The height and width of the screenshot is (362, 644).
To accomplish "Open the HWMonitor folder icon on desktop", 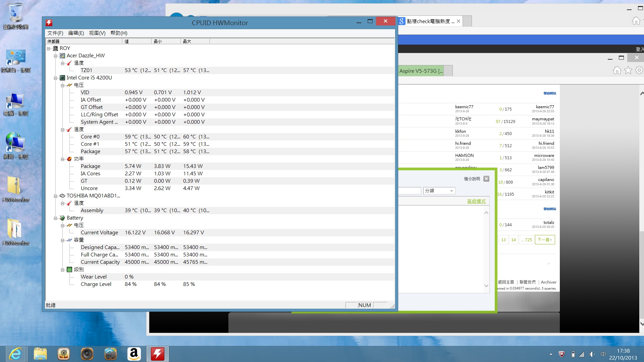I will (x=15, y=232).
